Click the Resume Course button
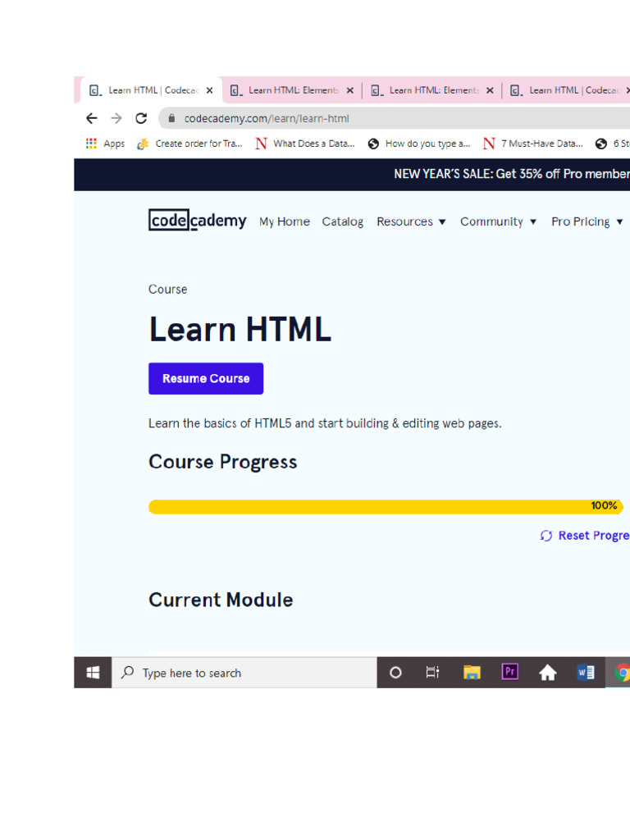Image resolution: width=630 pixels, height=840 pixels. [x=206, y=379]
